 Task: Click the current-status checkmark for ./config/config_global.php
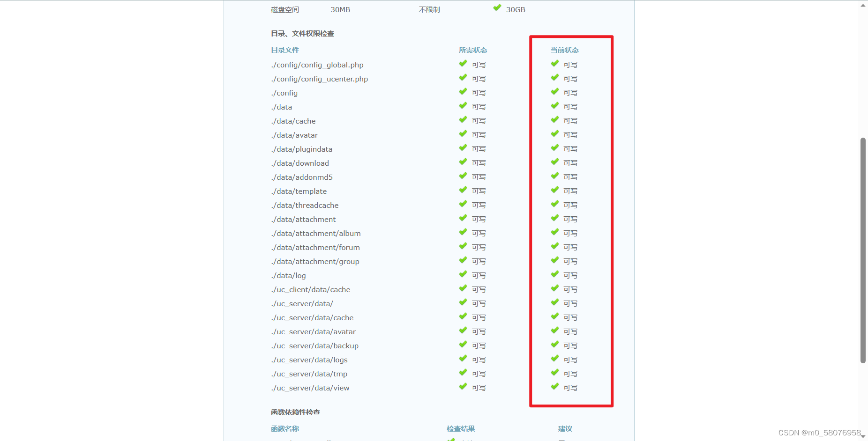pyautogui.click(x=555, y=63)
